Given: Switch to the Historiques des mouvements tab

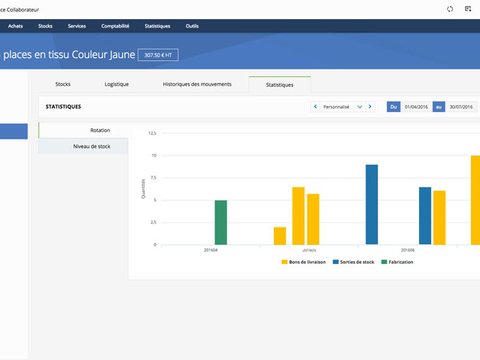Looking at the screenshot, I should click(197, 84).
